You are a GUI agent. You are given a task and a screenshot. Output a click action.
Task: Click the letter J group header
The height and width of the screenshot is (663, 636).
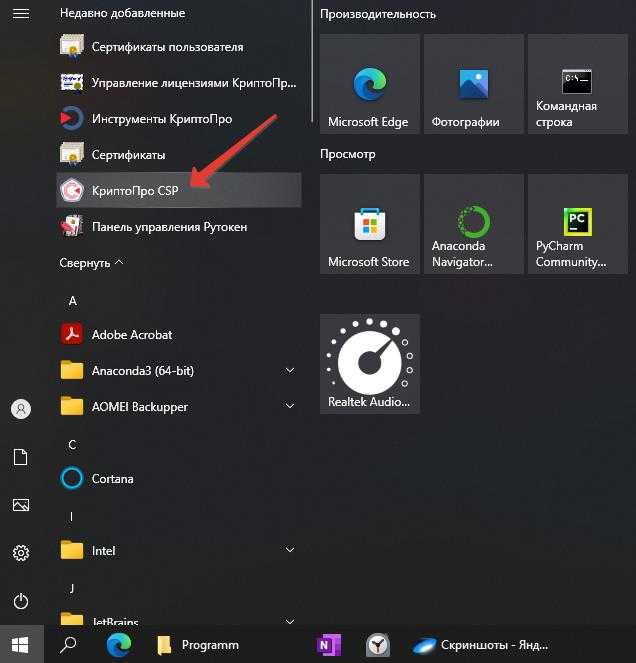point(72,588)
